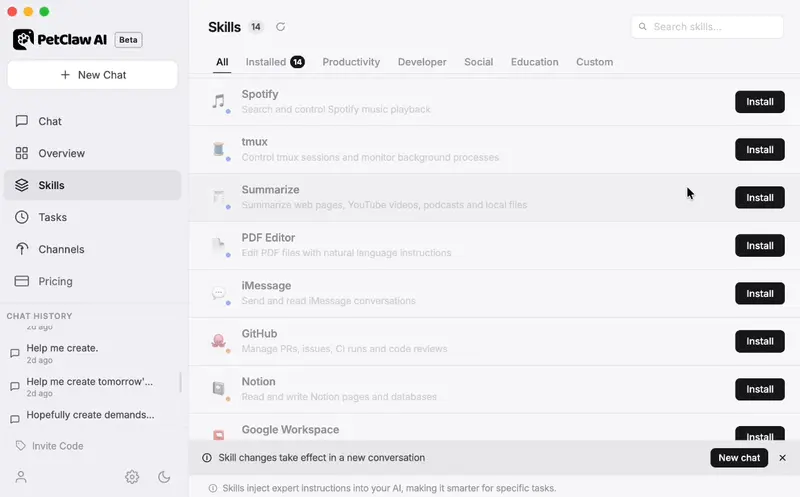The height and width of the screenshot is (497, 800).
Task: Click the info icon beside Skill changes
Action: pos(207,458)
